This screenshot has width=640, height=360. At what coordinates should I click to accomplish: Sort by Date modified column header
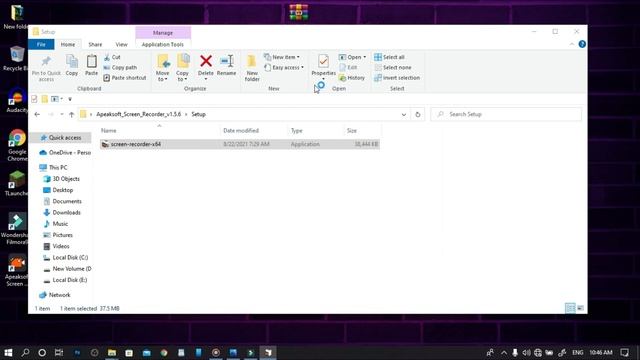point(241,131)
